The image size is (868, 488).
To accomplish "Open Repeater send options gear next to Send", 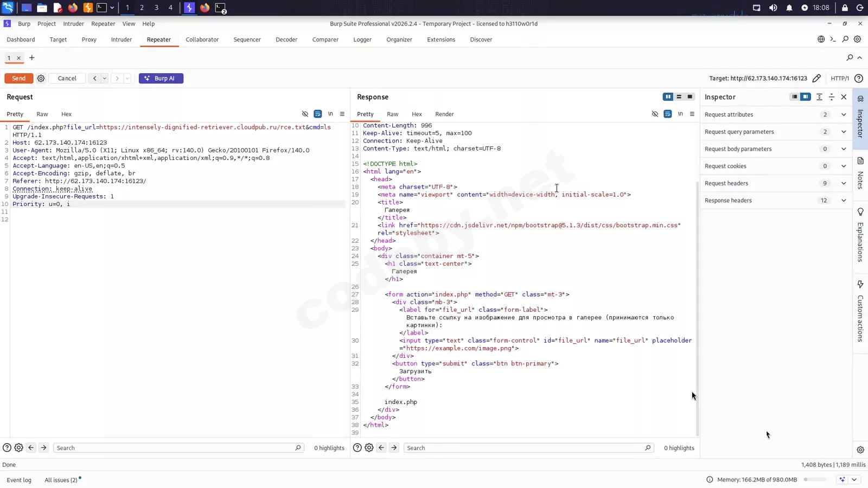I will (41, 78).
